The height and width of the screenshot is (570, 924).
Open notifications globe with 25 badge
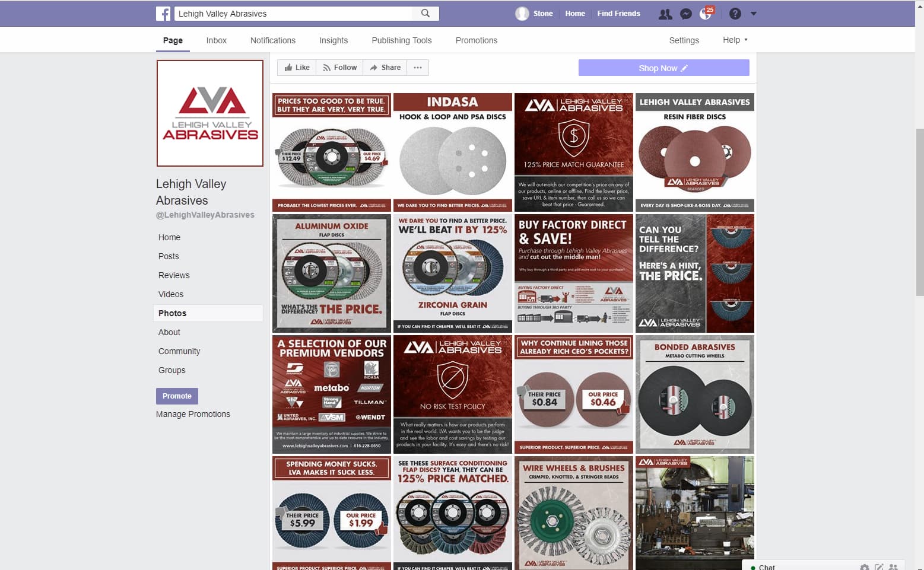[x=706, y=13]
